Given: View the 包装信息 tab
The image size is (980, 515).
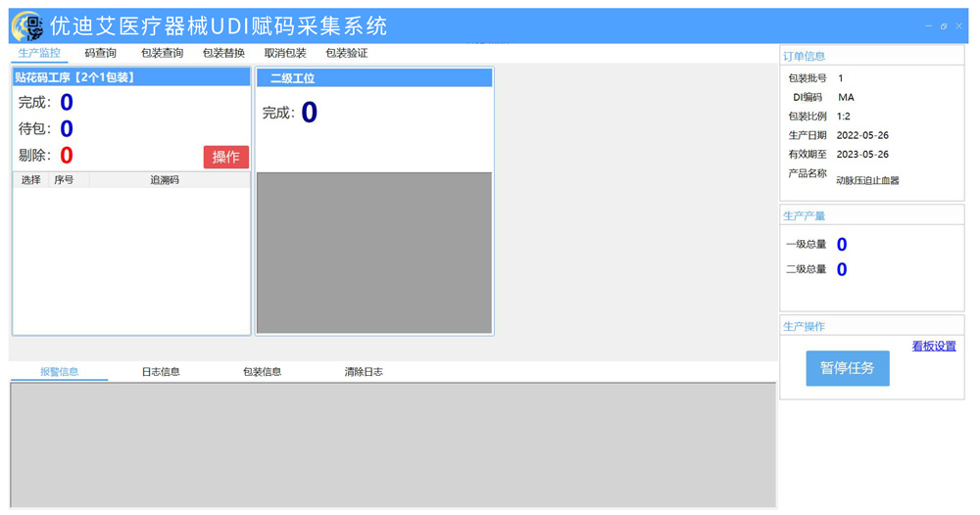Looking at the screenshot, I should point(262,372).
